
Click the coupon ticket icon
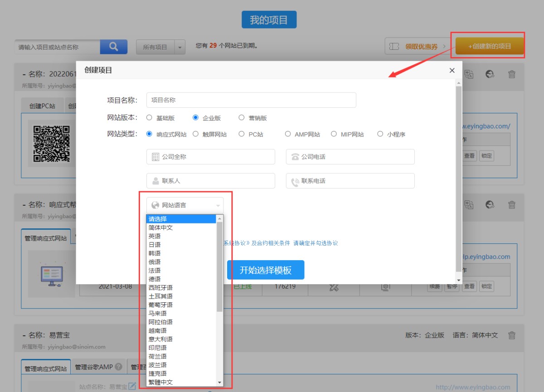click(x=394, y=46)
